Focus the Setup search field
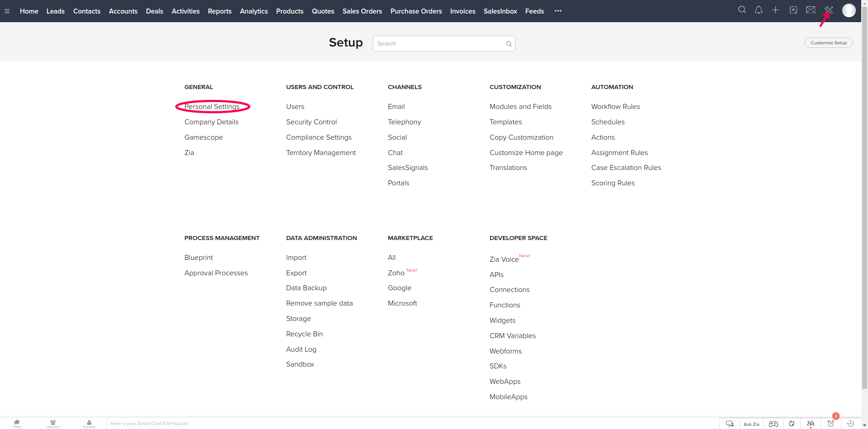 444,44
